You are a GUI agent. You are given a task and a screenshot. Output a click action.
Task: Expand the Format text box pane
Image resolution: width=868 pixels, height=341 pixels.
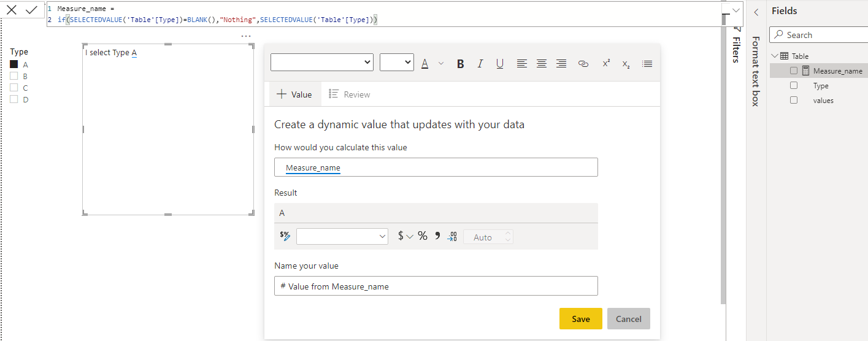pos(756,71)
